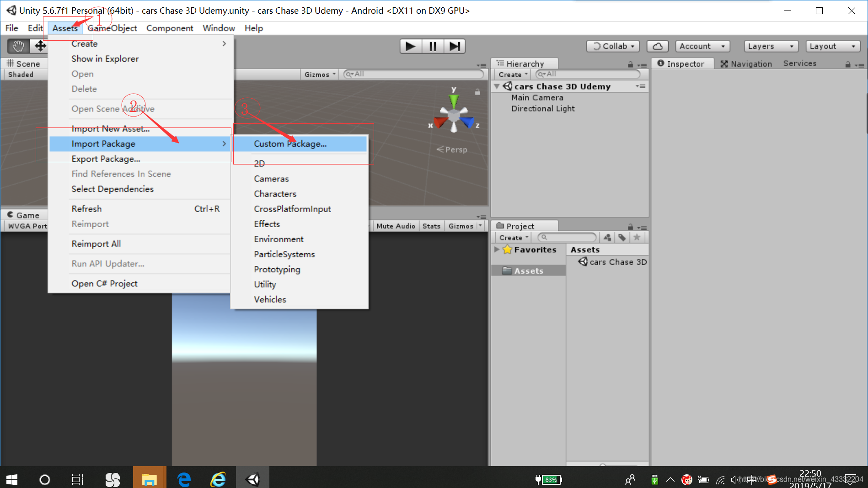
Task: Open the GameObject menu
Action: point(113,28)
